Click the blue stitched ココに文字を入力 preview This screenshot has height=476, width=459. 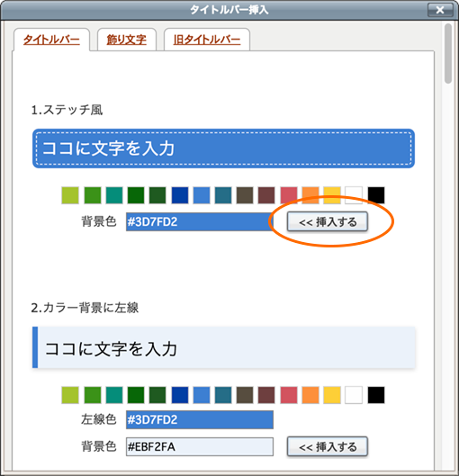coord(223,148)
